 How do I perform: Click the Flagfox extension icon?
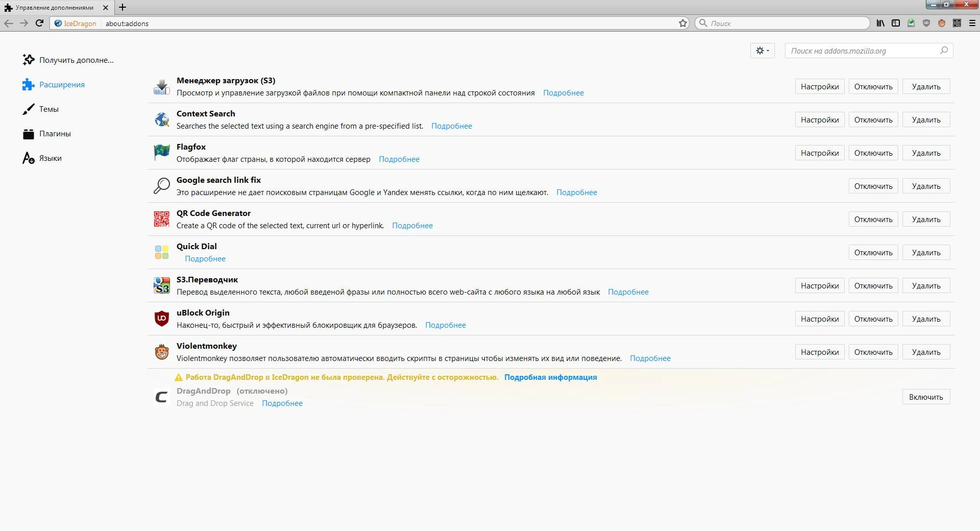(162, 152)
